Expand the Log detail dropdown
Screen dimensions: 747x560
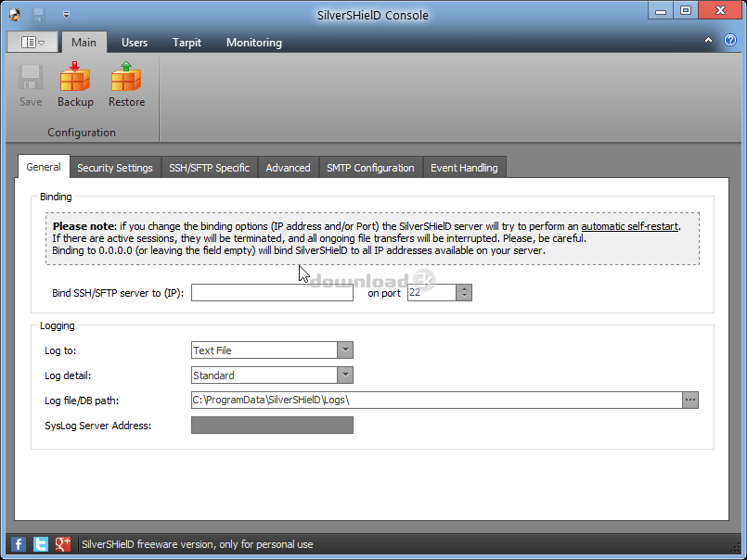tap(345, 375)
